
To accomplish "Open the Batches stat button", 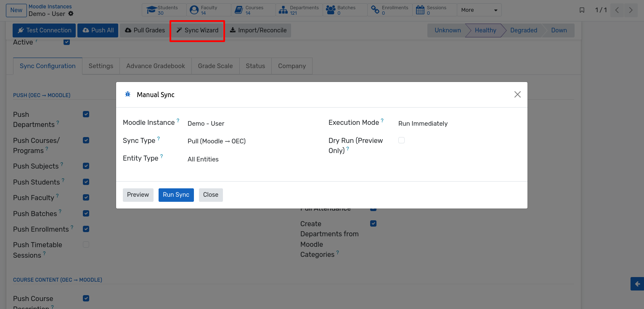I will tap(344, 10).
